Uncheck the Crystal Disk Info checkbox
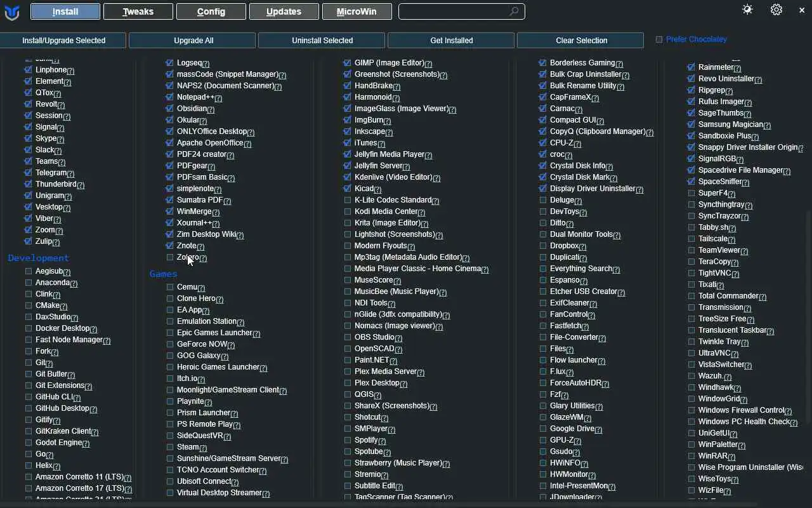The width and height of the screenshot is (812, 508). pos(543,166)
